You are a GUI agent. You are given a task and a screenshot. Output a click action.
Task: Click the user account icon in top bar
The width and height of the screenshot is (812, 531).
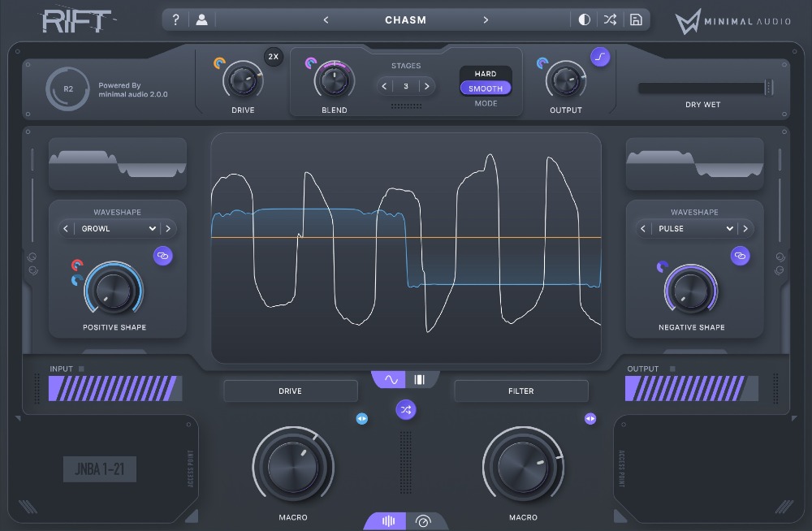tap(200, 19)
